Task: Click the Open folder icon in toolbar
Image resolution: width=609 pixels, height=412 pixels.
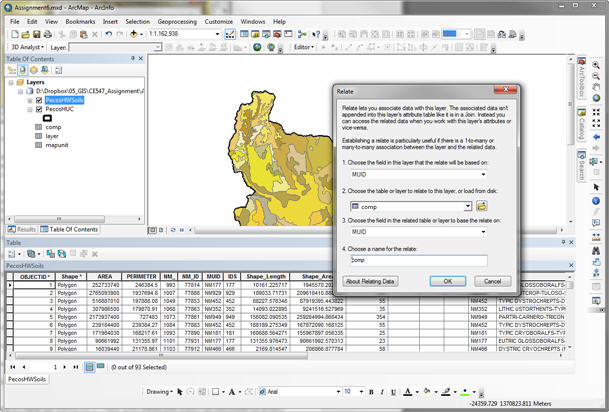Action: 26,34
